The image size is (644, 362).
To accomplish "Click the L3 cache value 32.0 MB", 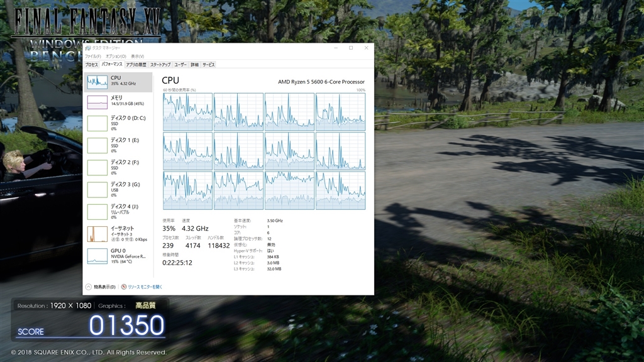I will click(x=274, y=269).
